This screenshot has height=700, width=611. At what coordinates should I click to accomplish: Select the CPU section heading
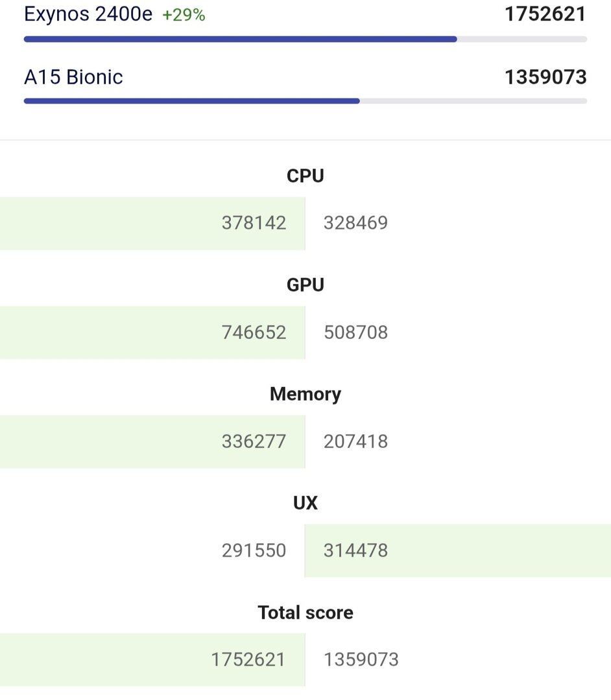coord(305,176)
